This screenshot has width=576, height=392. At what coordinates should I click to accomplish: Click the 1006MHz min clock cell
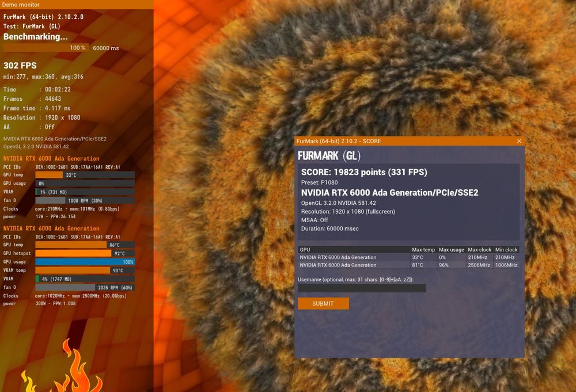(x=506, y=265)
